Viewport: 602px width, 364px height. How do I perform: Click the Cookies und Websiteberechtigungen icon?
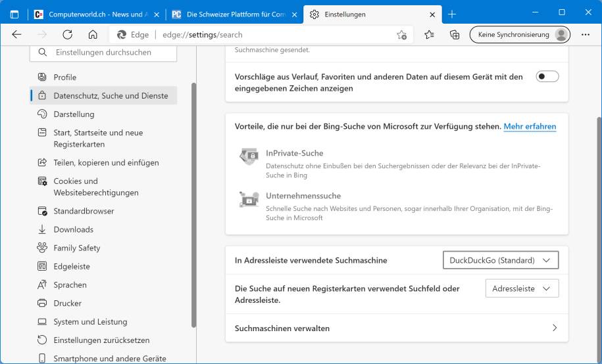click(42, 181)
